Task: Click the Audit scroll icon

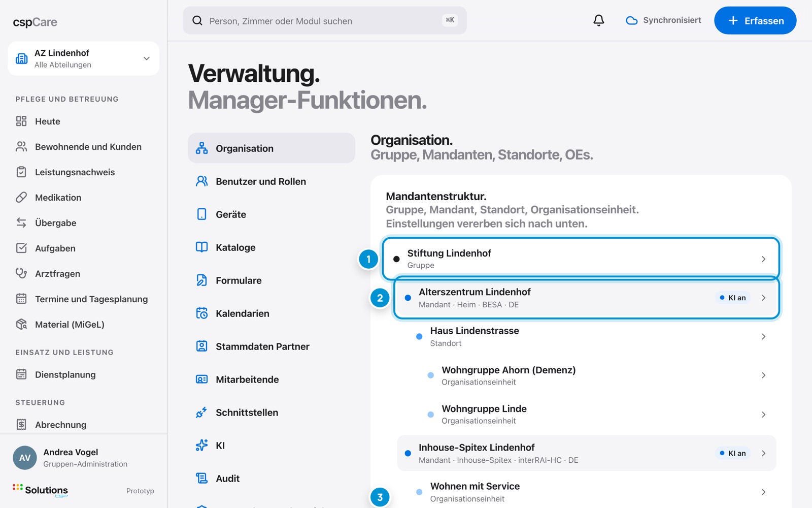Action: (x=201, y=478)
